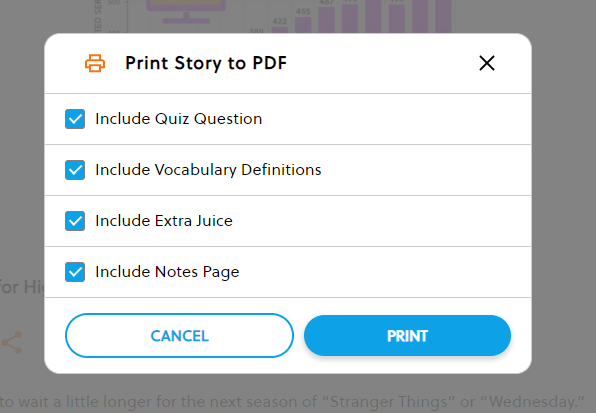596x413 pixels.
Task: Click the chart bar labeled 455
Action: 303,25
